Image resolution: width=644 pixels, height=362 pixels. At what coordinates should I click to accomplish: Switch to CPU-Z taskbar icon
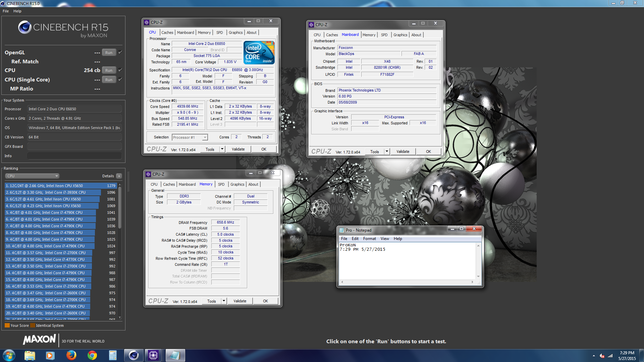(153, 355)
